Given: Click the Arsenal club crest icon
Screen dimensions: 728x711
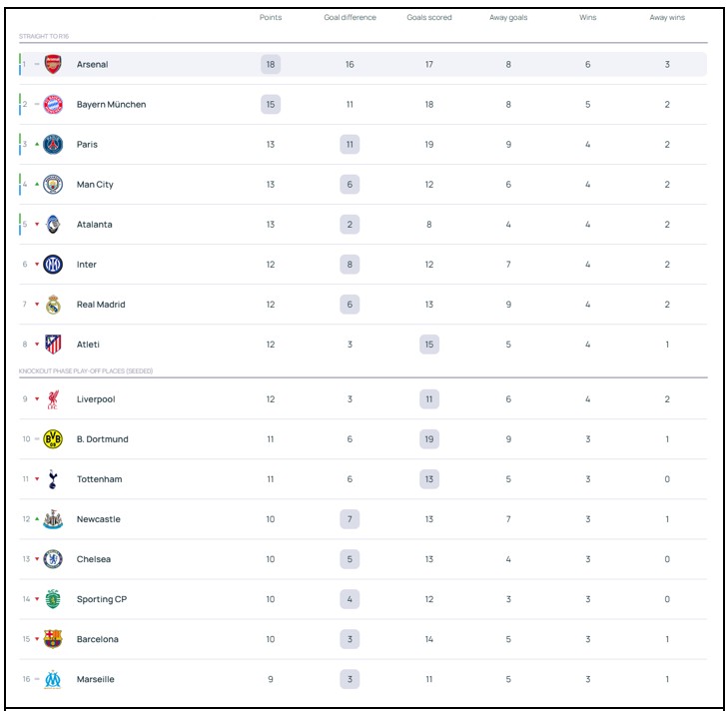Looking at the screenshot, I should point(53,65).
